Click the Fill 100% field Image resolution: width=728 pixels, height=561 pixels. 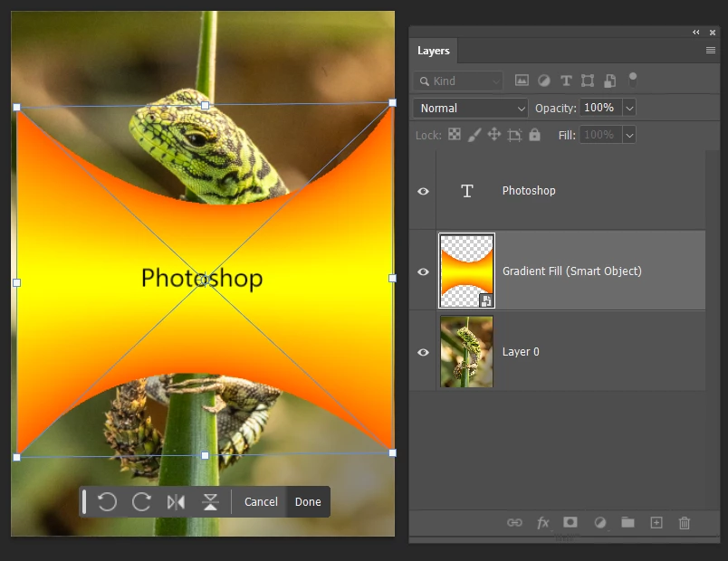click(x=600, y=135)
